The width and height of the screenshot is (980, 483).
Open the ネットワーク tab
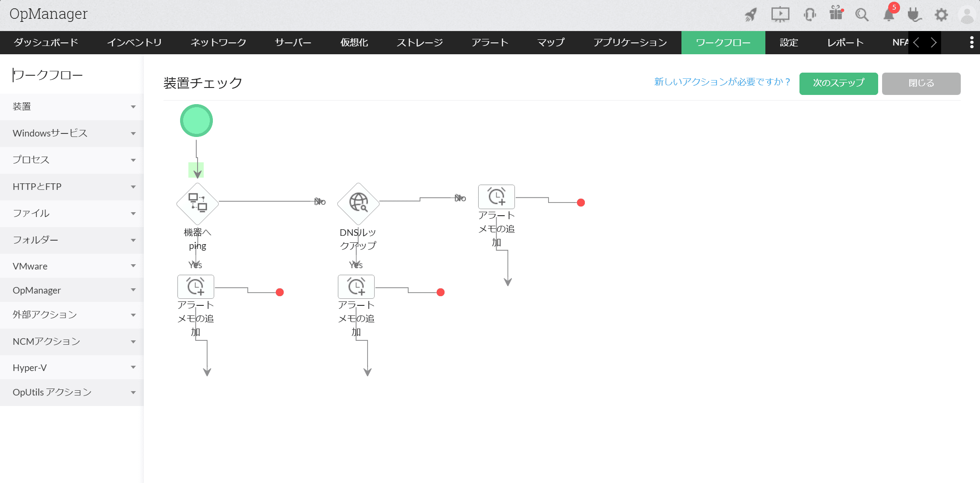219,42
